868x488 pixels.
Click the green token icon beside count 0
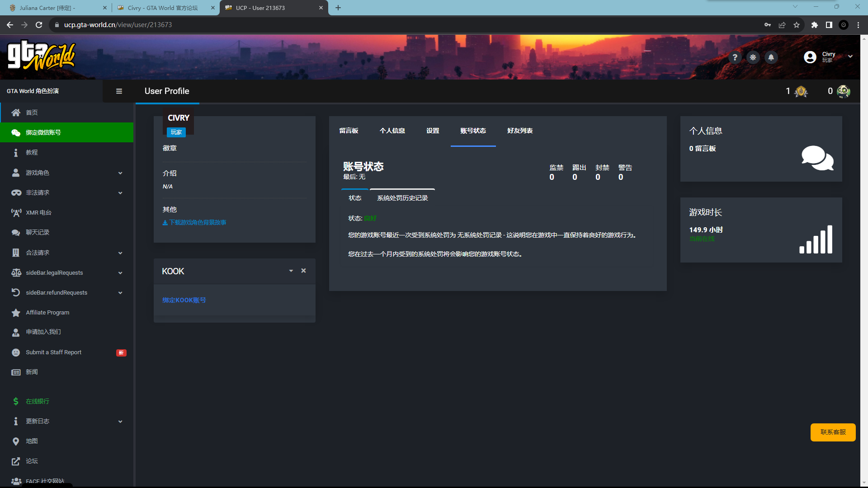click(x=844, y=91)
